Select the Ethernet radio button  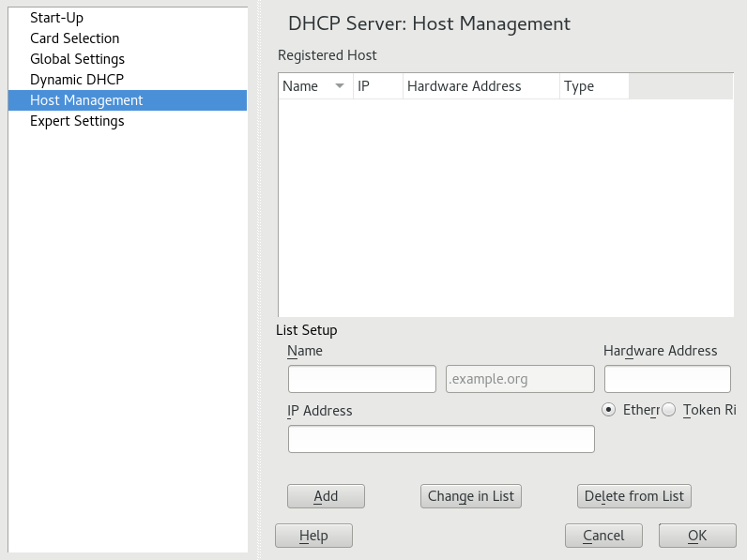[610, 410]
